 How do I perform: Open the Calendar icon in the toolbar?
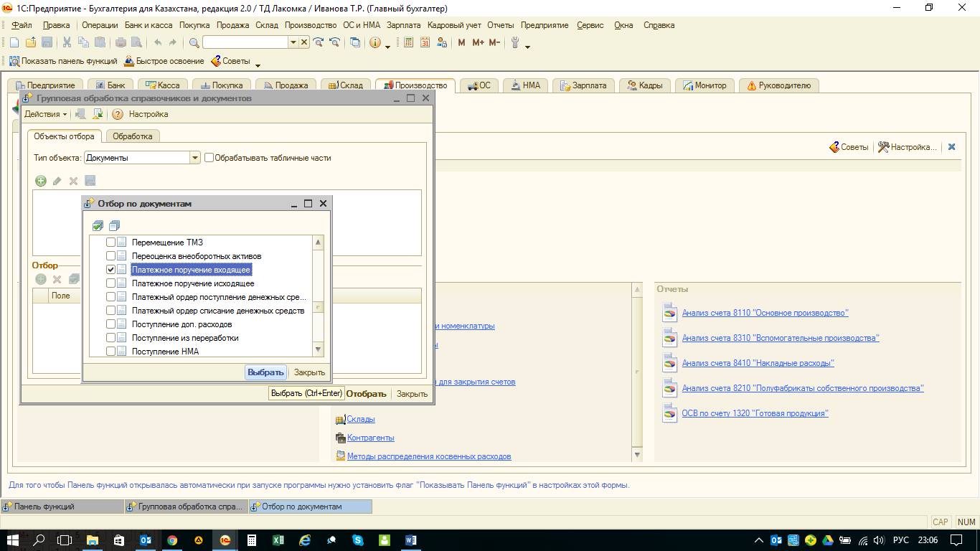coord(425,42)
